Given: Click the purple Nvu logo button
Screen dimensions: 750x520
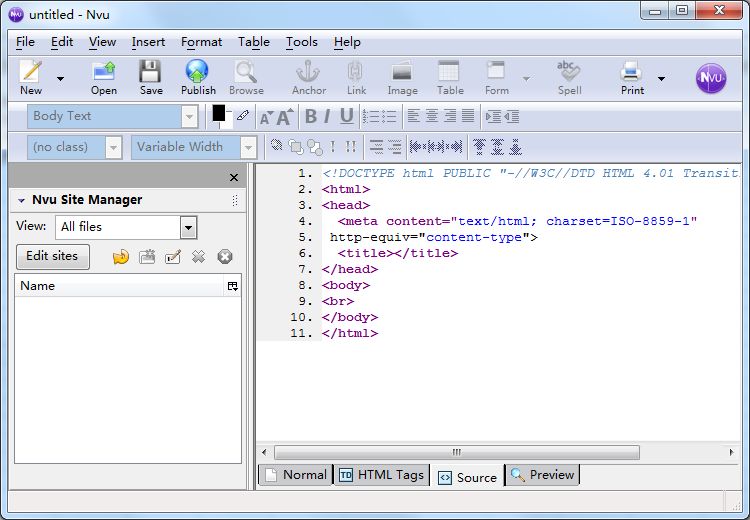Looking at the screenshot, I should (x=711, y=78).
